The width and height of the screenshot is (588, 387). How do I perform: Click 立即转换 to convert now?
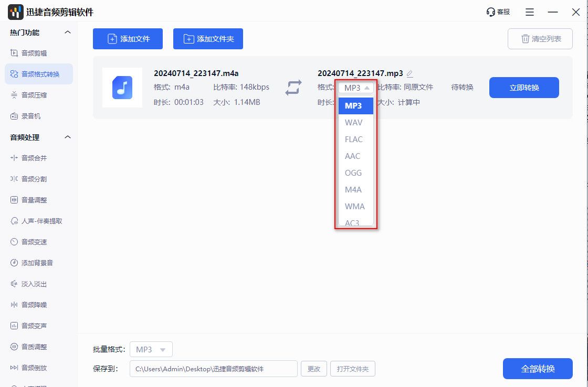(x=524, y=88)
